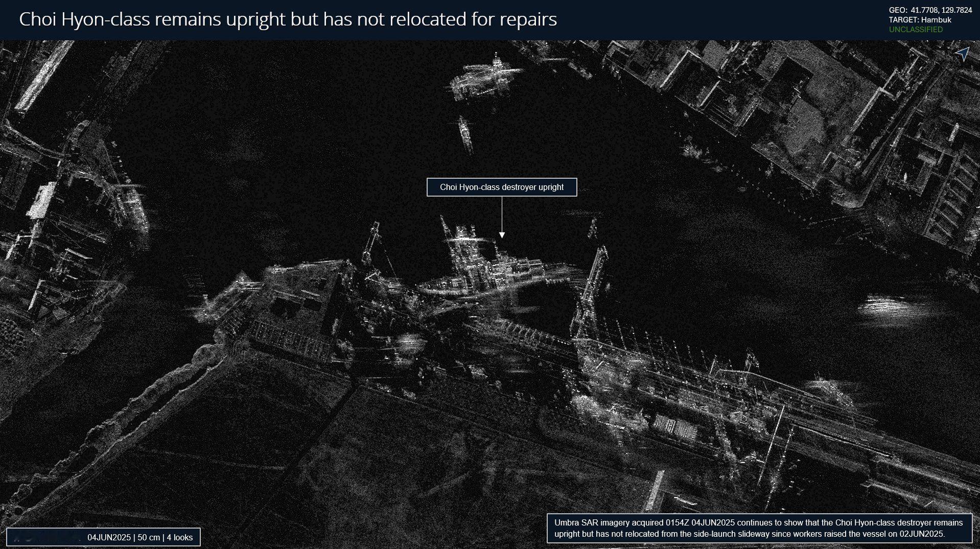Click the blurred logo in the bottom-left box
Screen dimensions: 980x549
pos(46,537)
